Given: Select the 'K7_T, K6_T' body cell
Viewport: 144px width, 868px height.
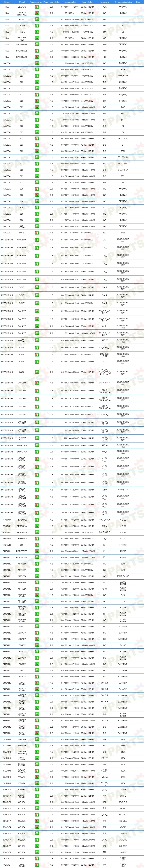Looking at the screenshot, I should [105, 347].
